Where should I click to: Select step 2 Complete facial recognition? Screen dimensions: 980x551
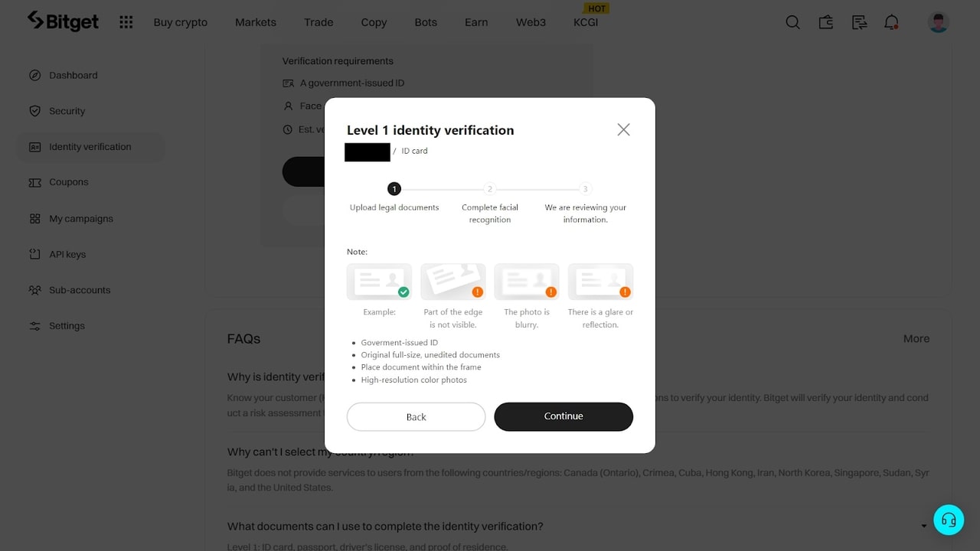pos(490,188)
